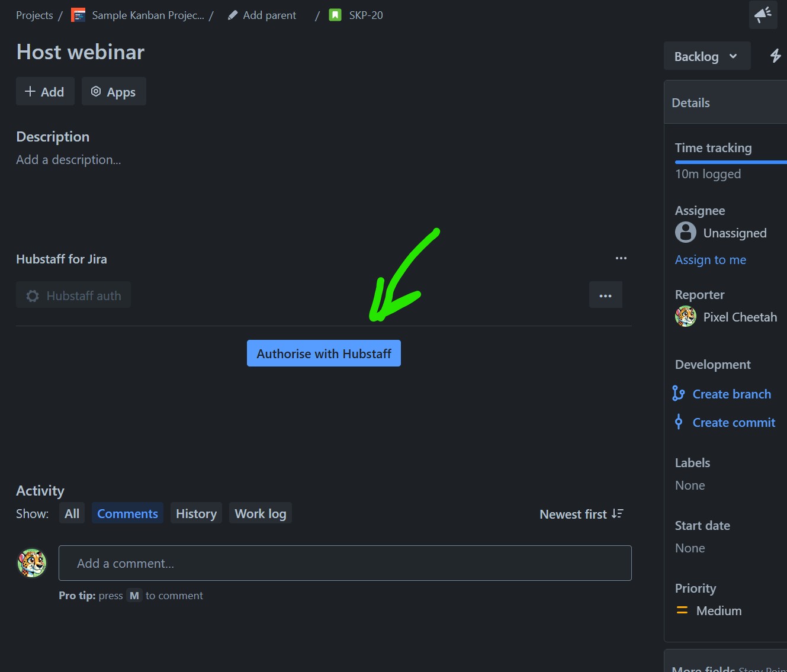Click the Unassigned assignee value
This screenshot has height=672, width=787.
(x=735, y=233)
